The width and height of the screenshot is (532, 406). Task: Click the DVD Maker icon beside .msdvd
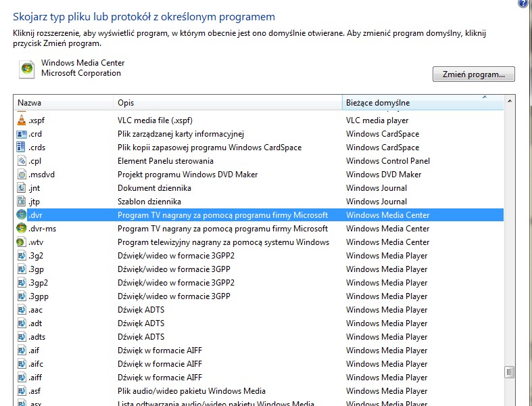click(22, 175)
